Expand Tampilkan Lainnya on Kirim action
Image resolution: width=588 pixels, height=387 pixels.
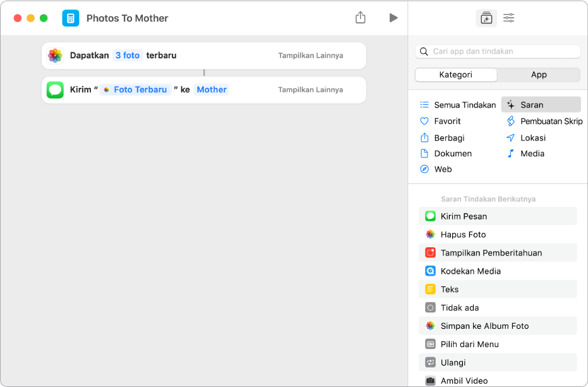point(311,90)
